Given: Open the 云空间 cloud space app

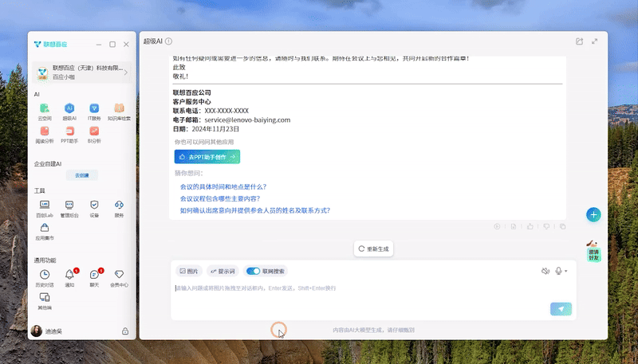Looking at the screenshot, I should pos(45,112).
